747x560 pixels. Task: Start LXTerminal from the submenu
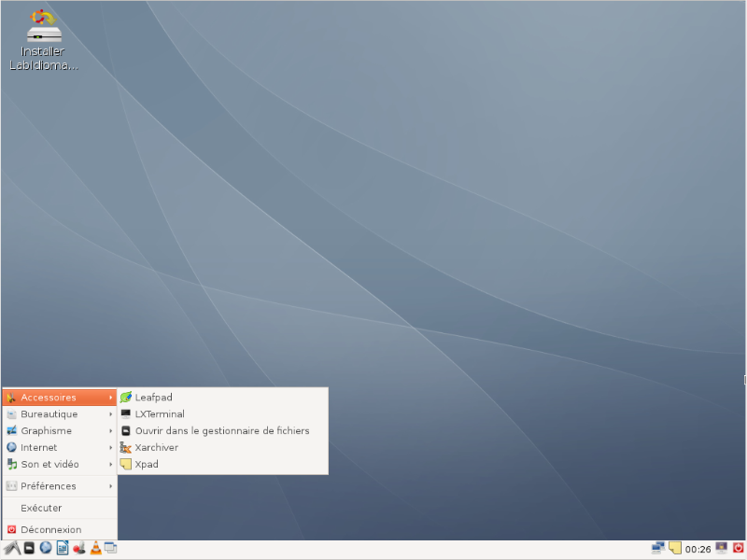(159, 414)
